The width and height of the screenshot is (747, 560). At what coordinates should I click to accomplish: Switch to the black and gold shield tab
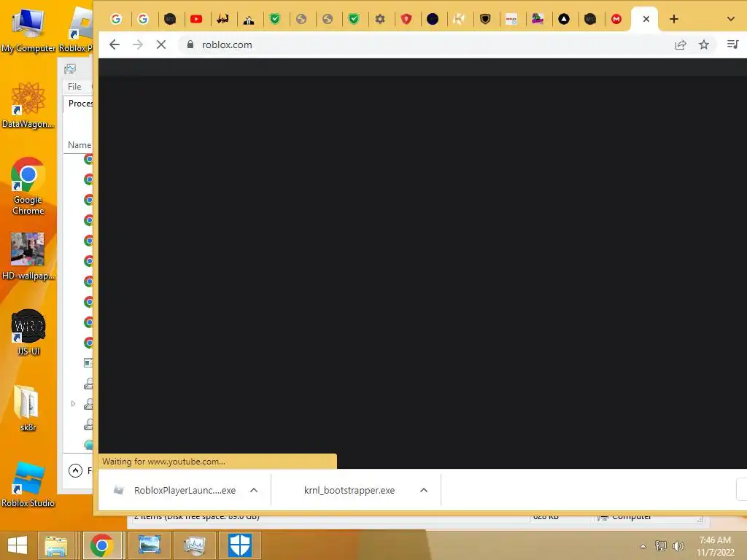[485, 19]
